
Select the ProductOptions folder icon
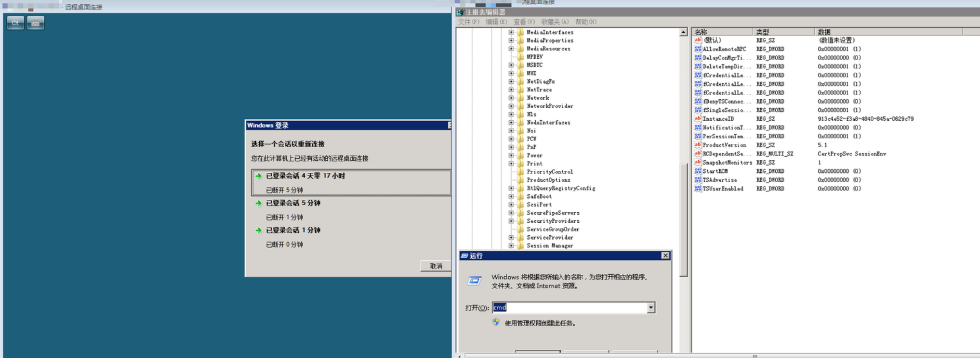click(520, 180)
